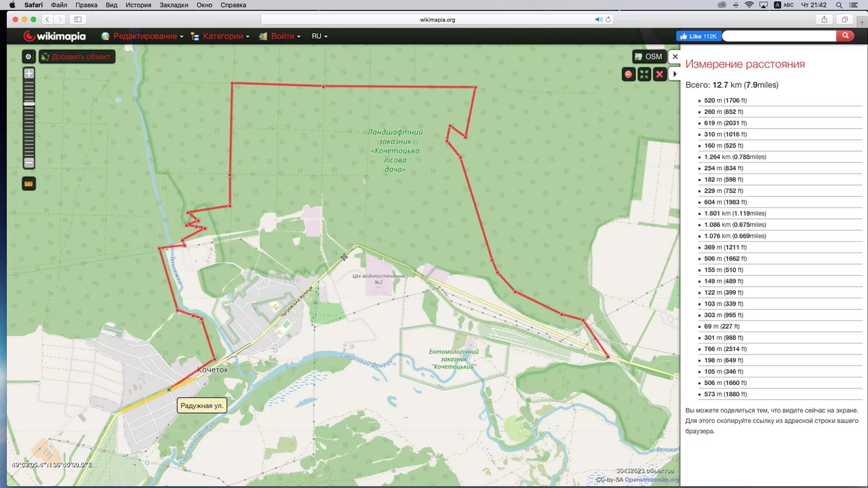Click Creative Cloud menu bar icon
This screenshot has width=868, height=488.
click(x=722, y=5)
